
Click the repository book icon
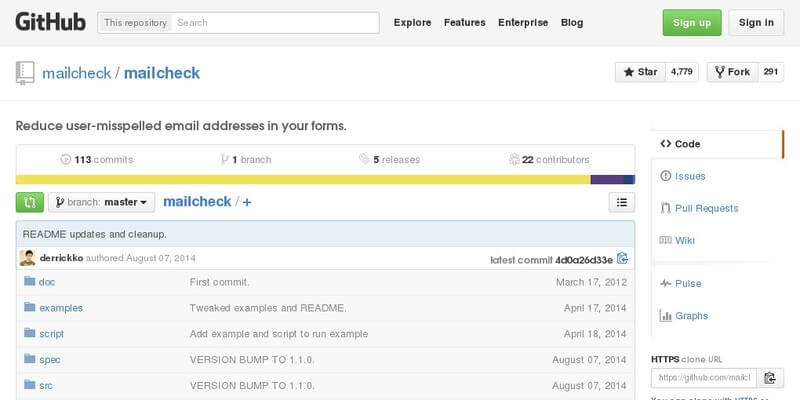25,73
